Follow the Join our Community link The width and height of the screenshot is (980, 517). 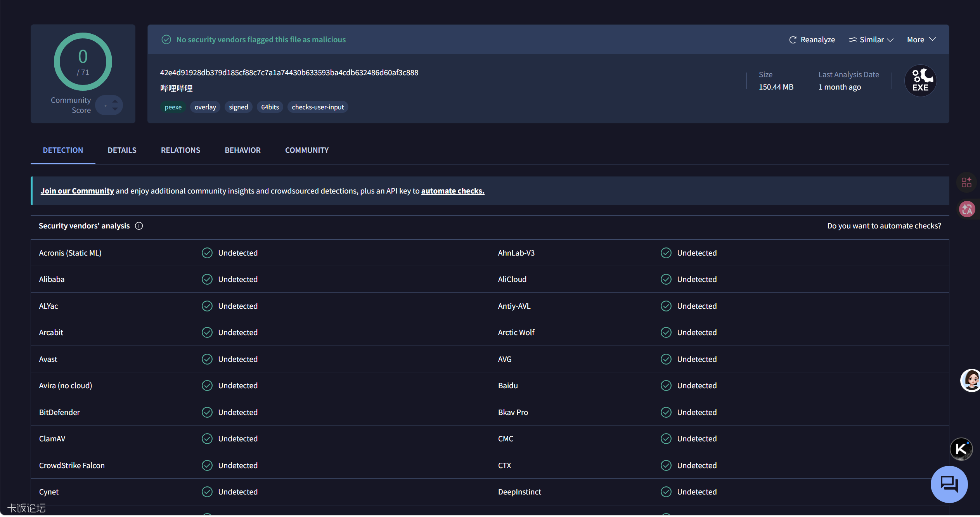(77, 191)
